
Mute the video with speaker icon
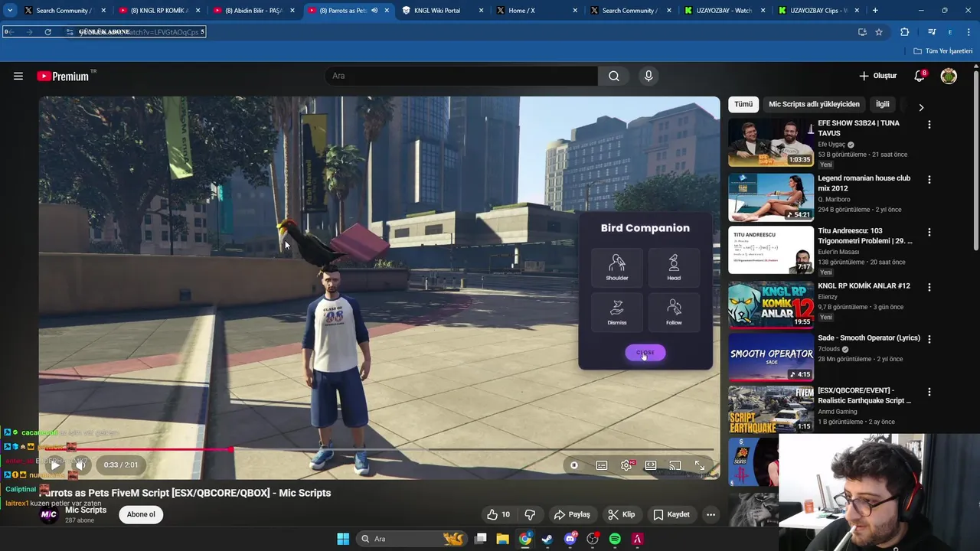[80, 465]
